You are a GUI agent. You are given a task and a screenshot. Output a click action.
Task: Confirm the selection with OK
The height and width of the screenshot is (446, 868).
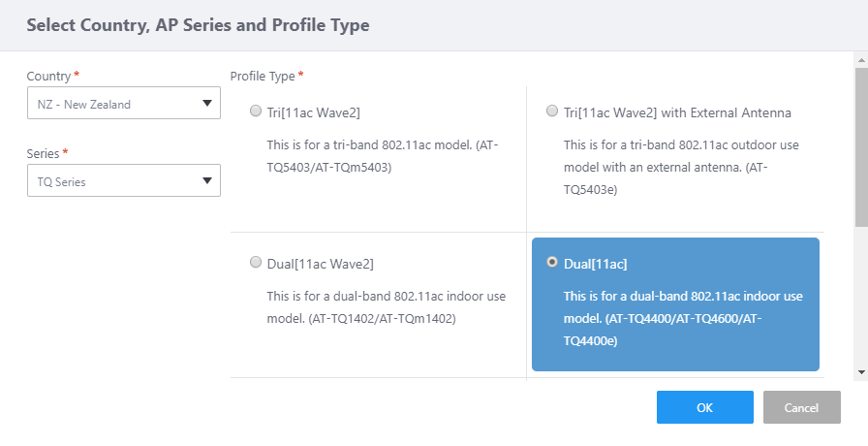click(x=704, y=407)
